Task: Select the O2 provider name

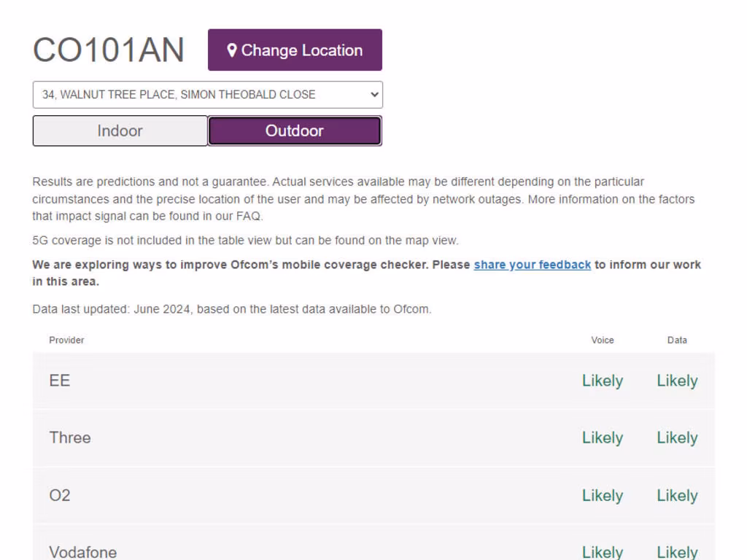Action: (60, 495)
